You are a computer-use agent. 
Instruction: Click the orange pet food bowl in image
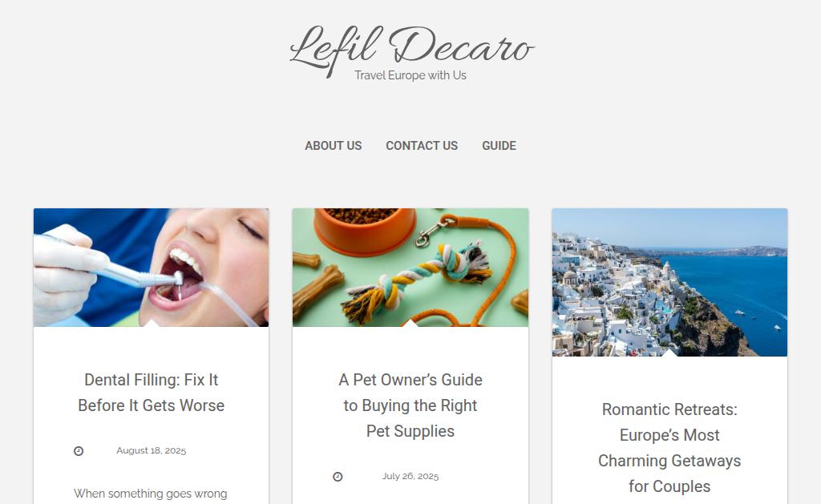[365, 230]
